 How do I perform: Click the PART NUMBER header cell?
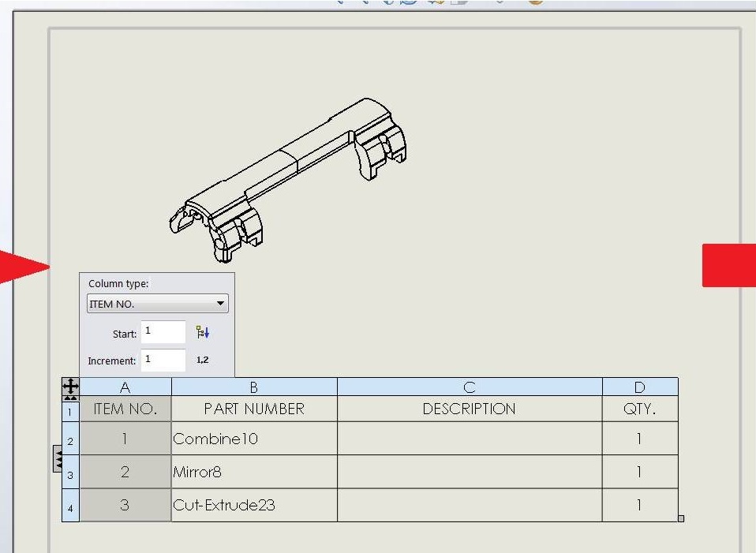coord(254,409)
